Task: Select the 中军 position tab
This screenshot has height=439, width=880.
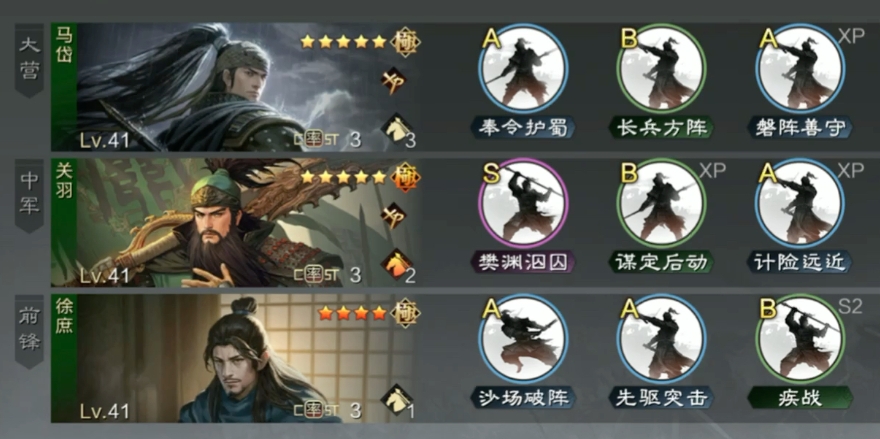Action: coord(29,195)
